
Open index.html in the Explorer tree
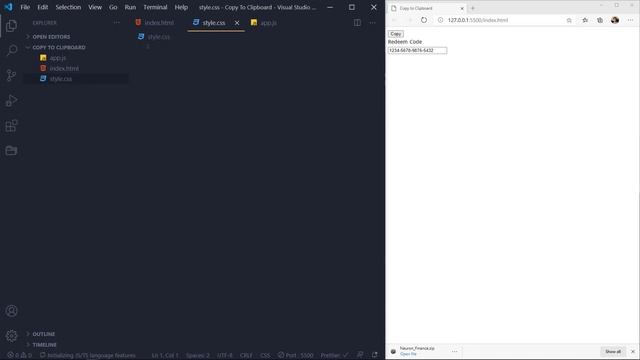(64, 69)
